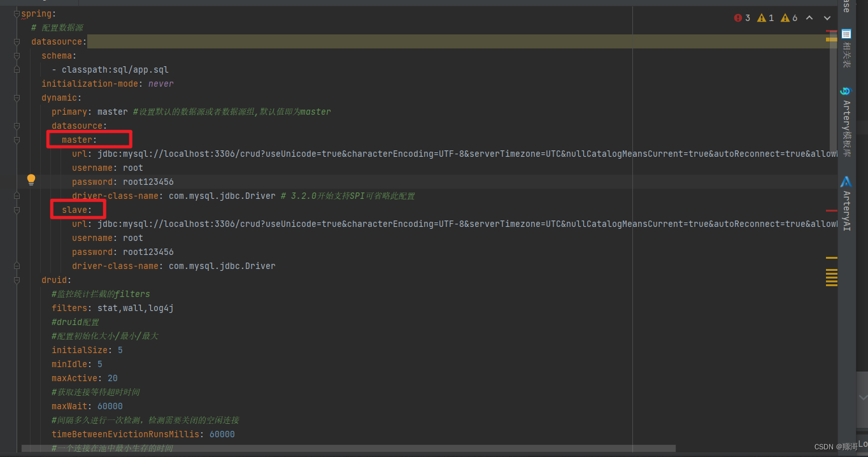Collapse the top-level datasource block
The image size is (868, 457).
[17, 41]
